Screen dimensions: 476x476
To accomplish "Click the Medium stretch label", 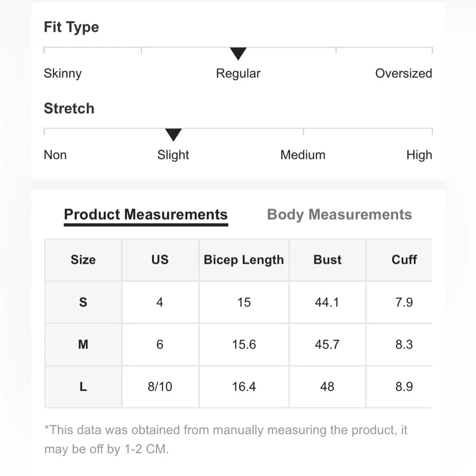I will (303, 155).
